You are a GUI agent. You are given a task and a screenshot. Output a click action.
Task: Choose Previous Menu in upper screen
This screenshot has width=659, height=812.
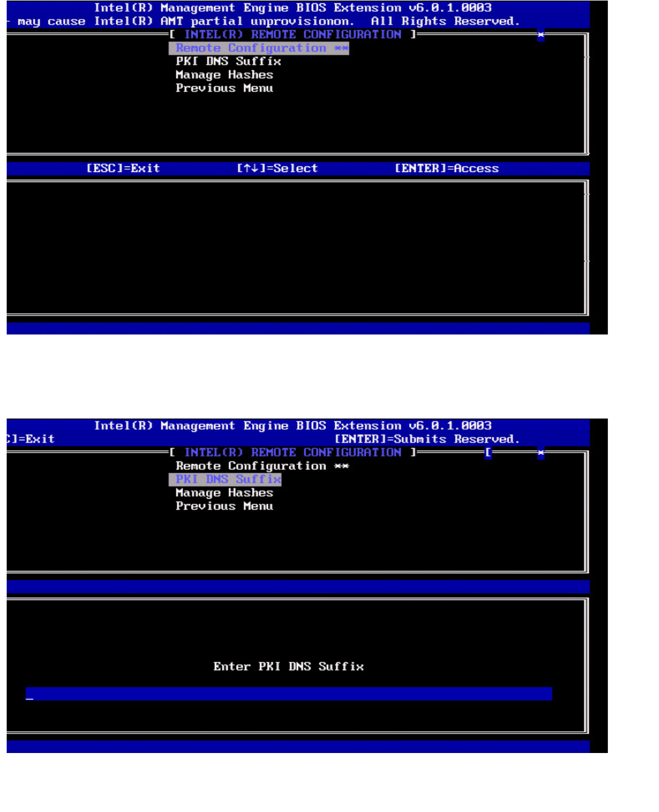pos(224,88)
